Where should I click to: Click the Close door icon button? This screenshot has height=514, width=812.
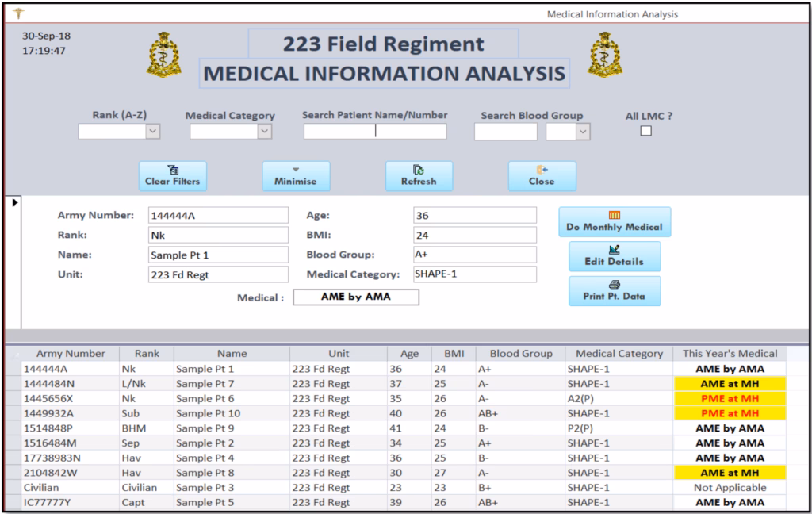coord(542,176)
